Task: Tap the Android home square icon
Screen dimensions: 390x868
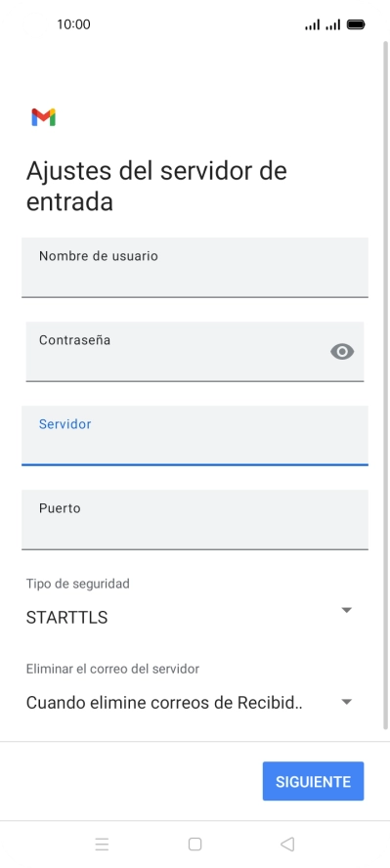Action: 195,844
